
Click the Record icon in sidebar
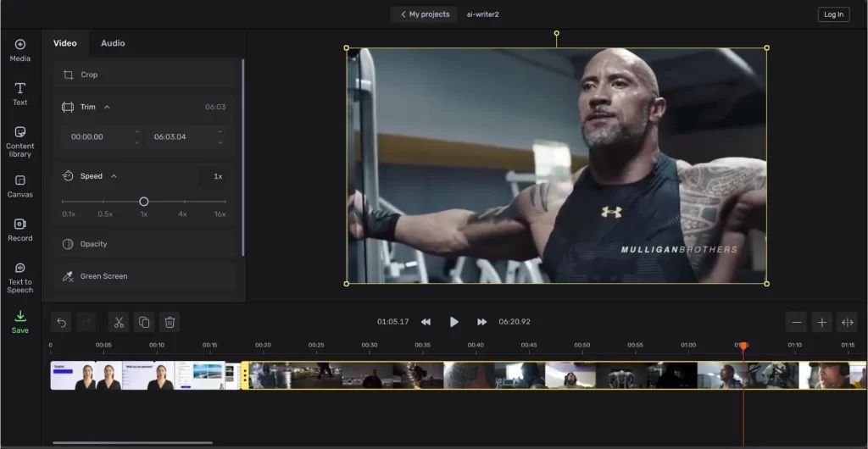click(x=20, y=230)
